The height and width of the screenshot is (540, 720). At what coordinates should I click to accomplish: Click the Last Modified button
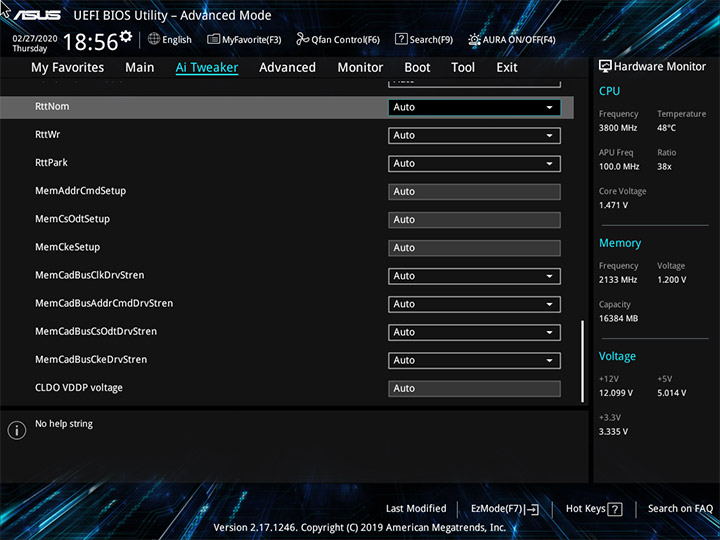[x=416, y=508]
